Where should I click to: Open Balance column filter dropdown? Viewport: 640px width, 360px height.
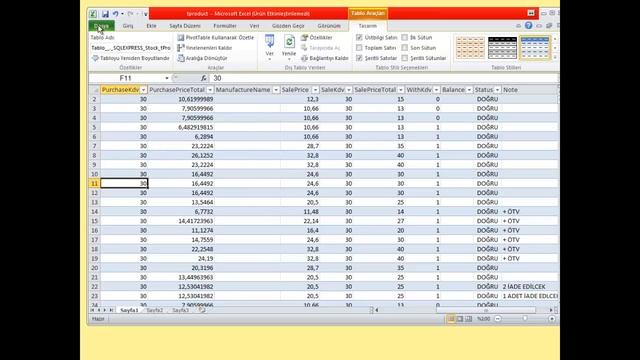click(x=469, y=90)
